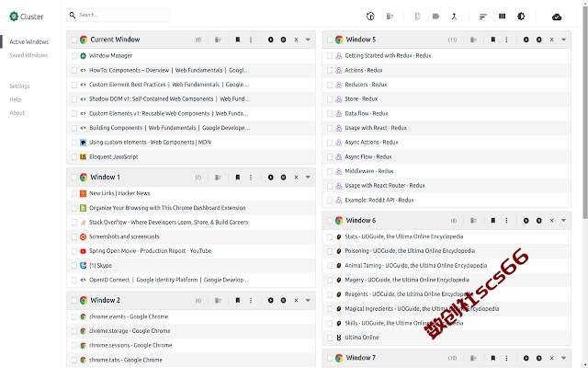Click chrome.tabs - Google Chrome row
The width and height of the screenshot is (588, 368).
coord(191,360)
